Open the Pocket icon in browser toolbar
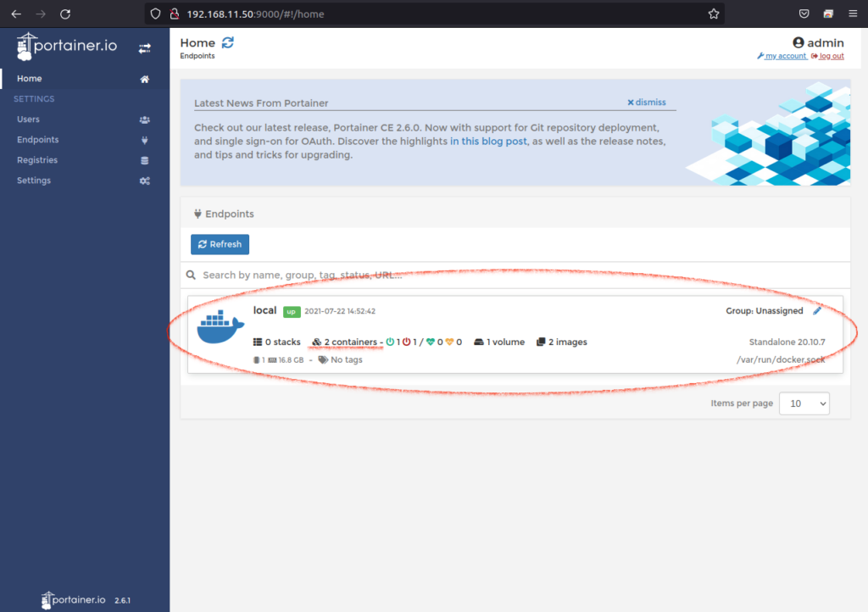This screenshot has width=868, height=612. [x=804, y=14]
